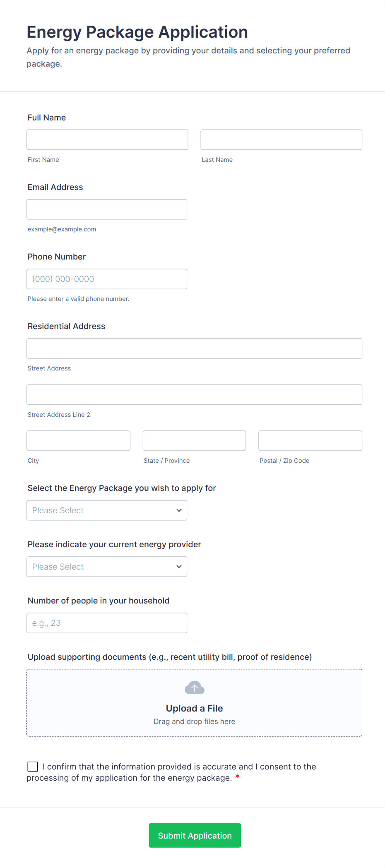Focus the Street Address field
This screenshot has width=385, height=868.
point(194,349)
